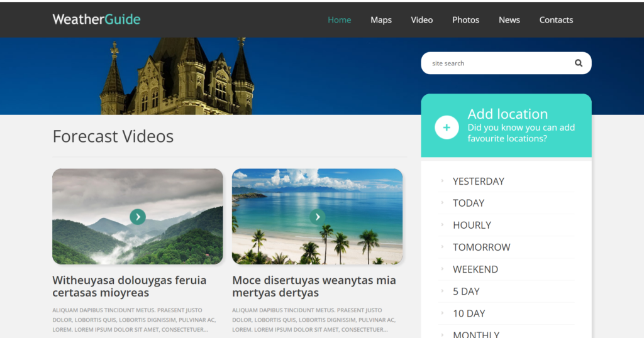Click the arrow bullet beside 10 DAY
The image size is (644, 338).
(442, 313)
